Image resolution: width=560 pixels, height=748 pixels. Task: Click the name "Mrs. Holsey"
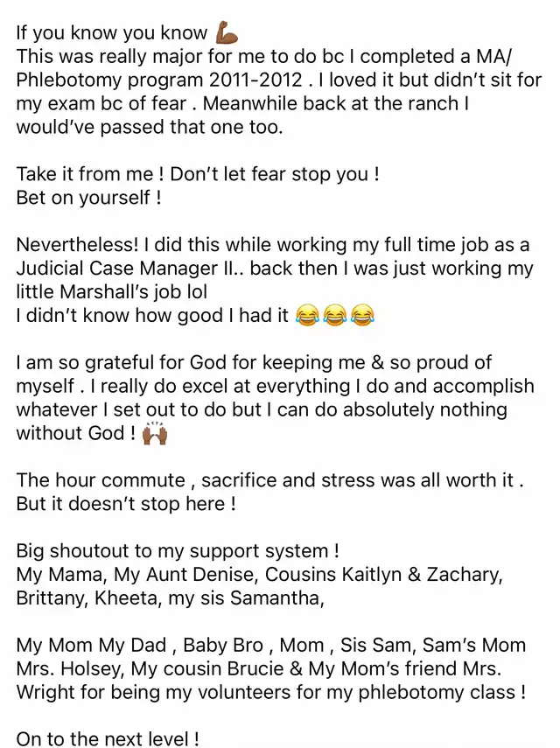point(69,668)
